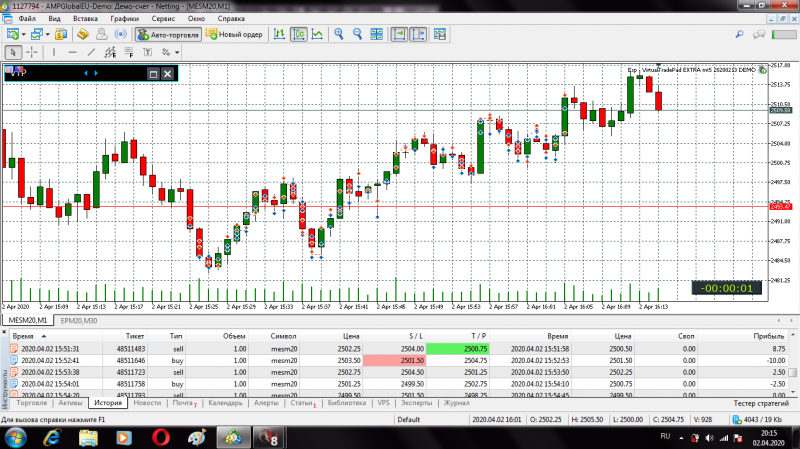The height and width of the screenshot is (449, 800).
Task: Open Windows Explorer folder on taskbar
Action: pos(88,438)
